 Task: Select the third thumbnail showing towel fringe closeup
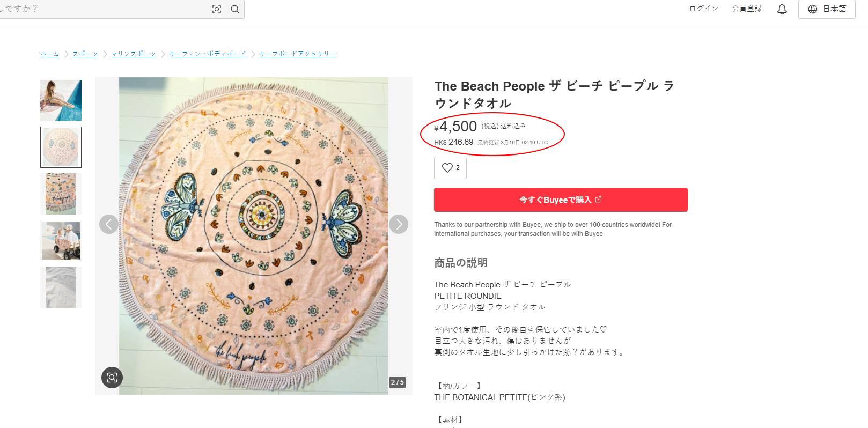(x=61, y=194)
